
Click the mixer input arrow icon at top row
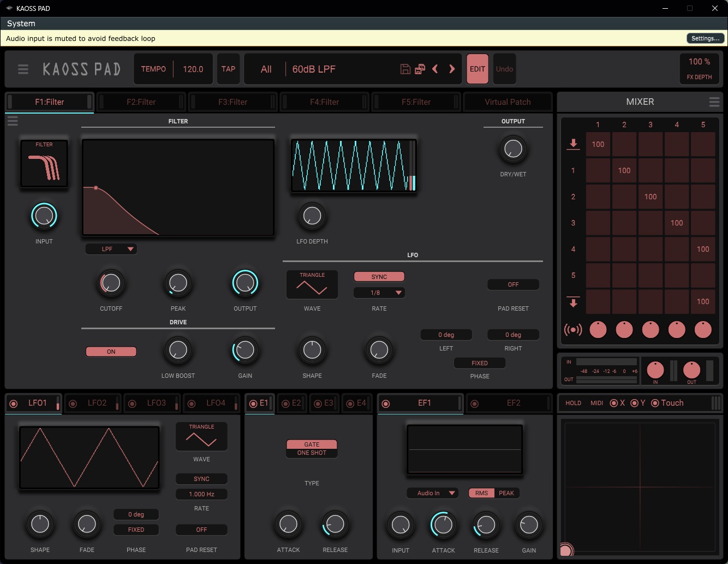click(x=573, y=144)
